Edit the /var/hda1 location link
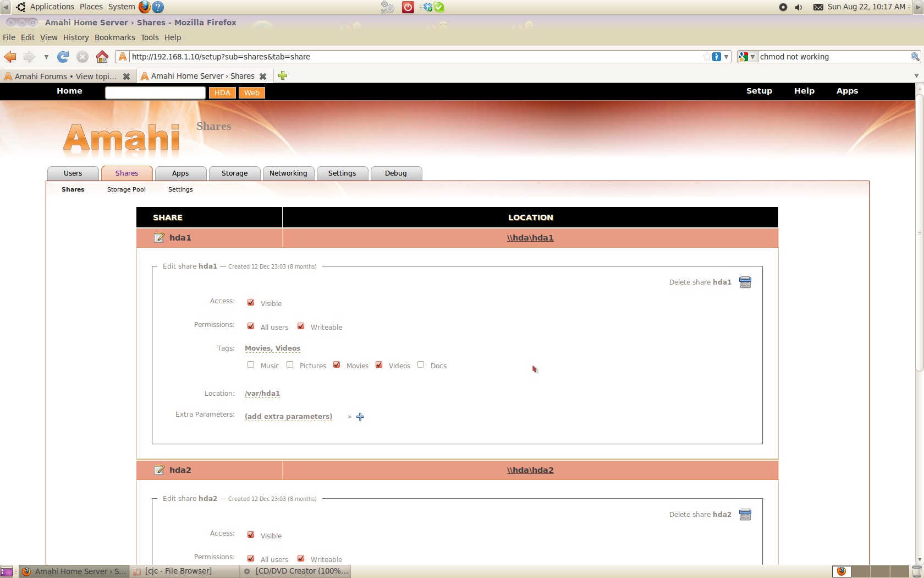 coord(262,394)
